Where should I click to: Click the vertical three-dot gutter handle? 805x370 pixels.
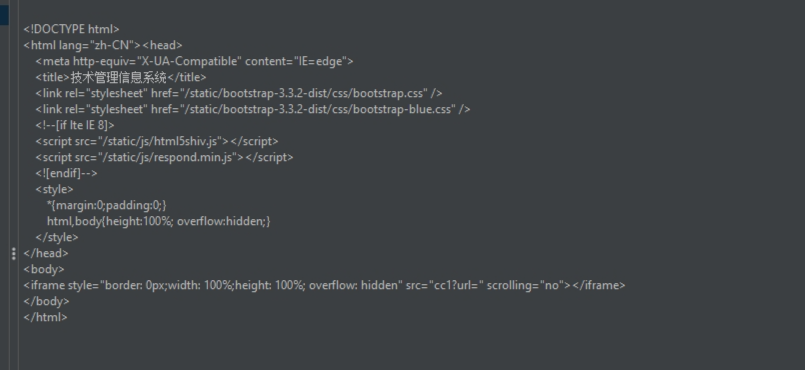point(13,254)
